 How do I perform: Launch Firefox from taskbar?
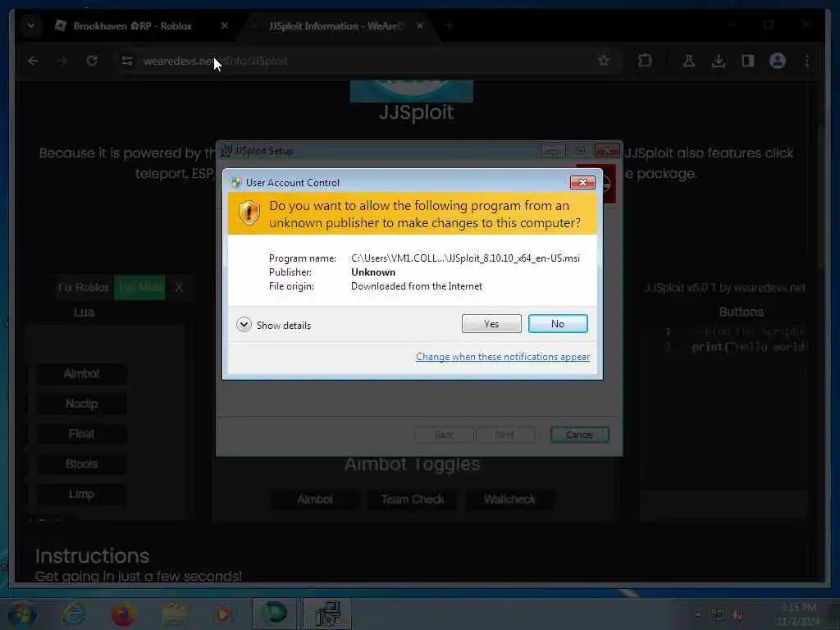pos(123,614)
